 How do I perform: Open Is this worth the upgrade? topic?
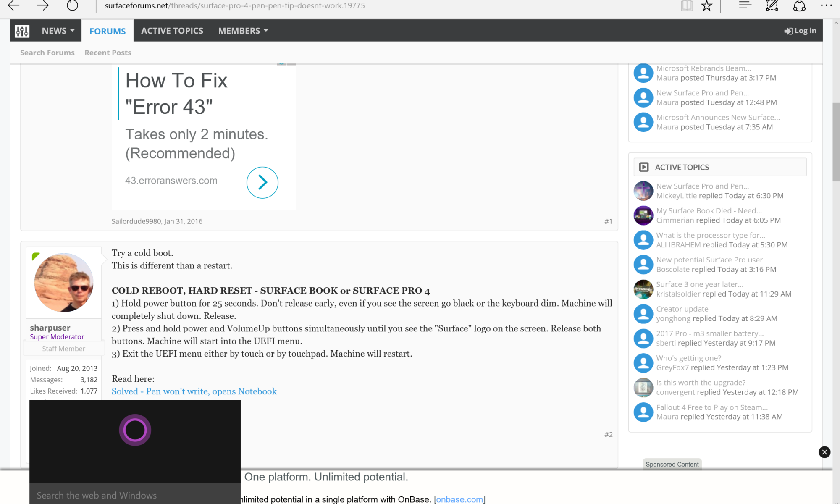coord(701,383)
